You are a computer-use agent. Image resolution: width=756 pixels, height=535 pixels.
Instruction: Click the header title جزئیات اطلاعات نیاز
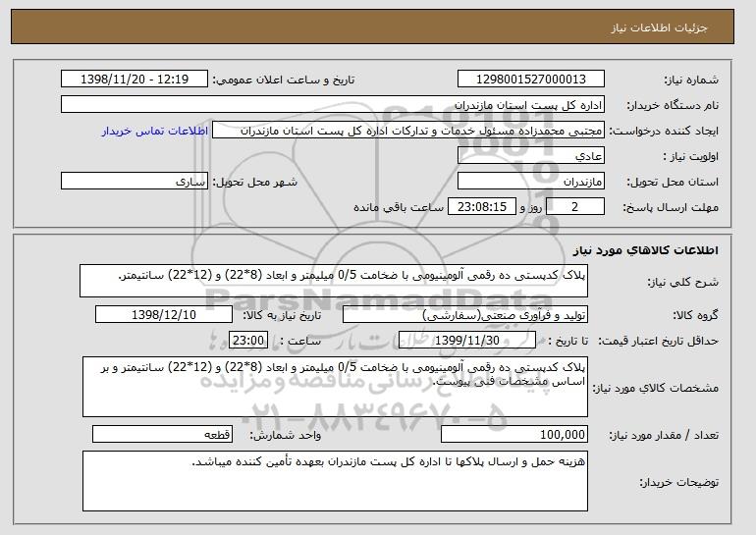[x=659, y=27]
